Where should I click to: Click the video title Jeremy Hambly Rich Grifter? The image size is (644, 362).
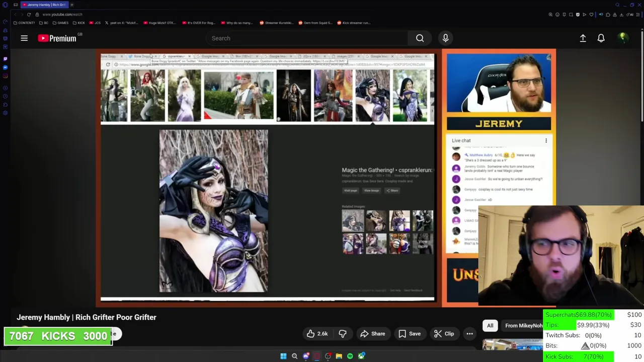87,317
